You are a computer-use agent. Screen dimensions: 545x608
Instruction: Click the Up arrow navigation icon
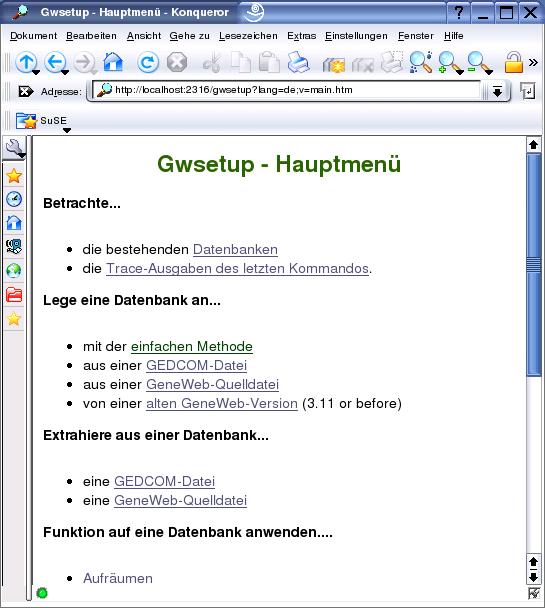point(26,62)
